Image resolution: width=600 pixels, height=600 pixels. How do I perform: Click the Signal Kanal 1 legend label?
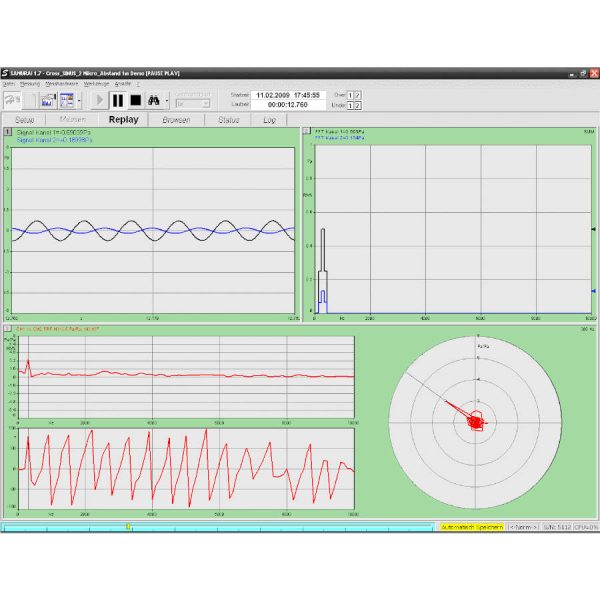[54, 132]
